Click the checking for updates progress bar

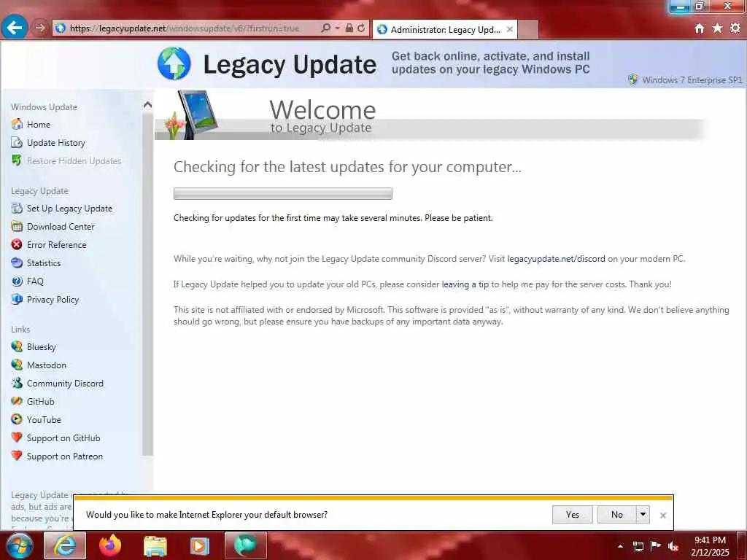[x=283, y=193]
